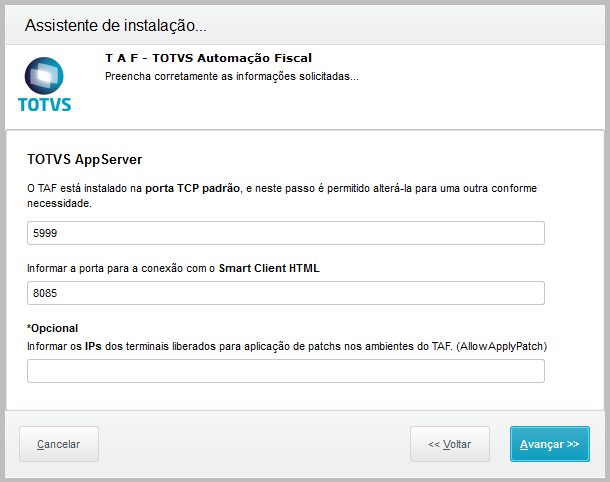Click the 'Assistente de instalação...' window title
Image resolution: width=610 pixels, height=482 pixels.
tap(115, 25)
